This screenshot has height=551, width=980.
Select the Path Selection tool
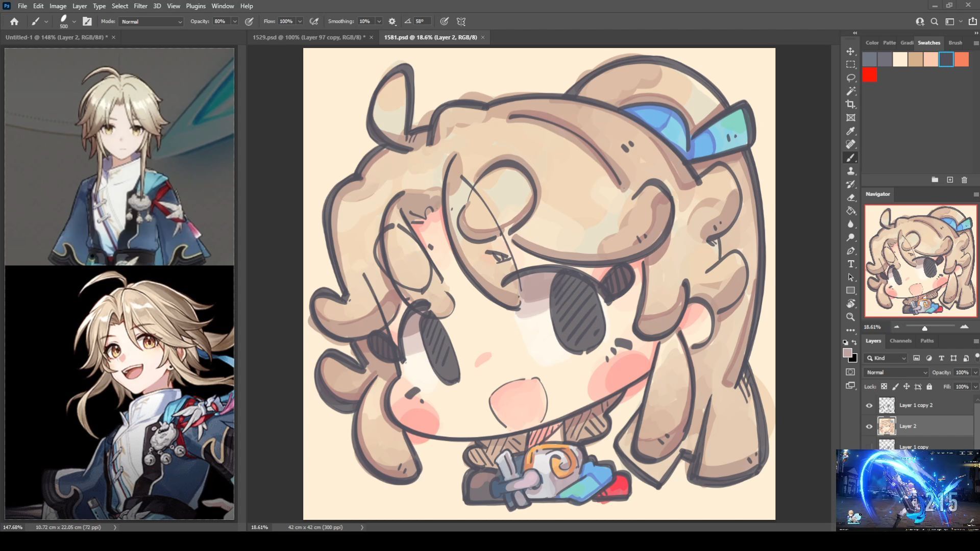tap(850, 277)
